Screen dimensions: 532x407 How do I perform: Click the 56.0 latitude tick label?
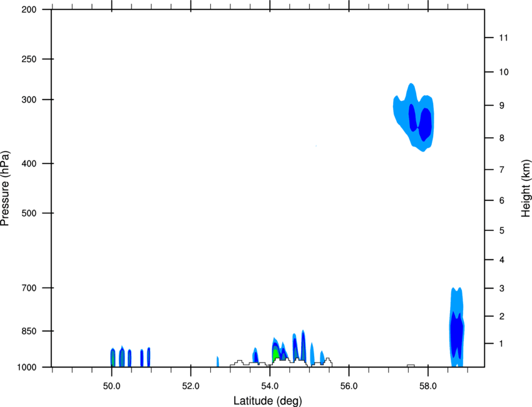pyautogui.click(x=349, y=386)
